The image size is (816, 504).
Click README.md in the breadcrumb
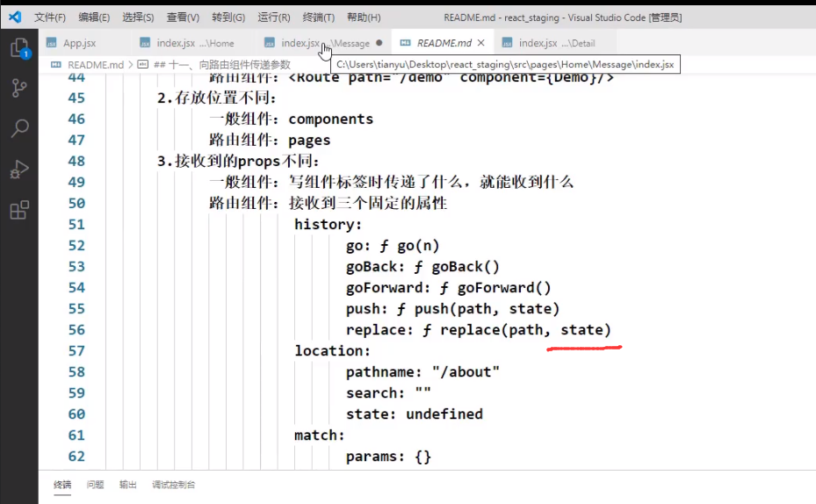point(96,64)
